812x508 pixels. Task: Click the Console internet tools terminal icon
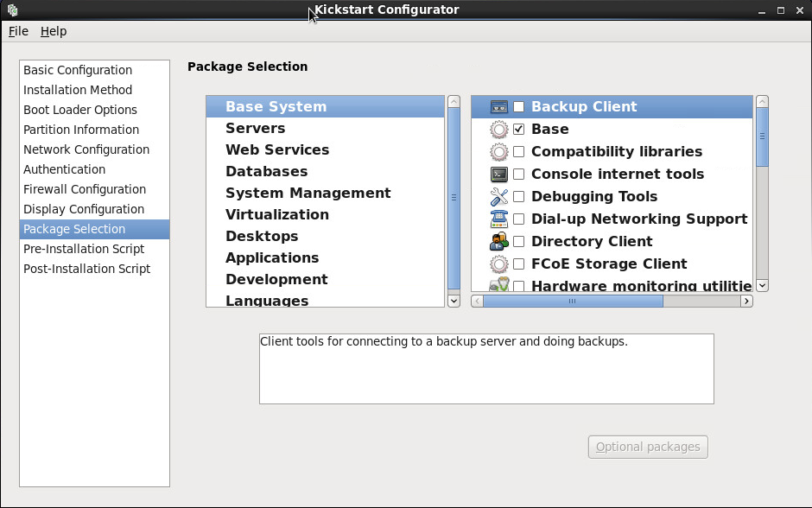tap(498, 174)
